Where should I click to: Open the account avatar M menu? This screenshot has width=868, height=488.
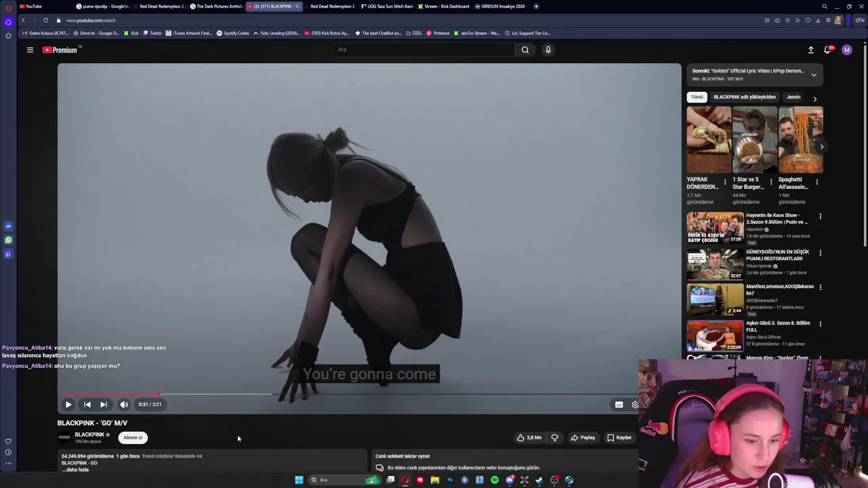(846, 49)
